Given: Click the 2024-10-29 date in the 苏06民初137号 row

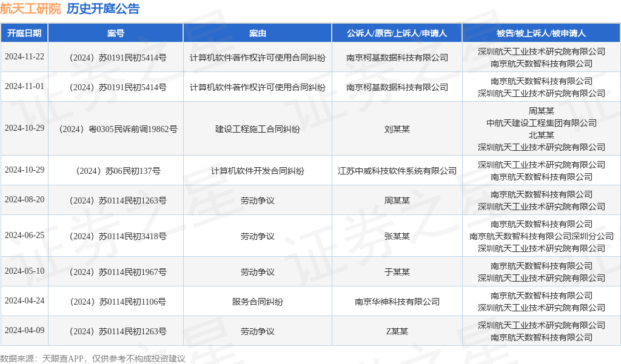Looking at the screenshot, I should tap(24, 170).
